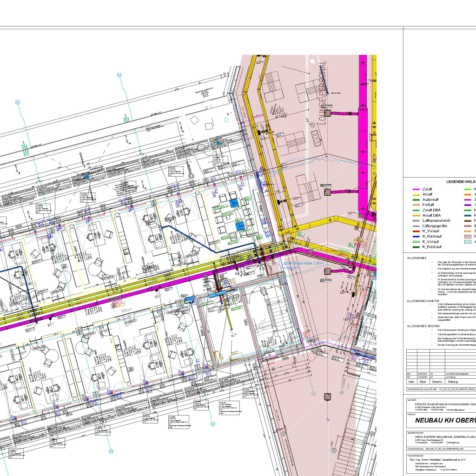Viewport: 476px width, 476px height.
Task: Click the Fortluft legend color swatch
Action: tap(416, 205)
